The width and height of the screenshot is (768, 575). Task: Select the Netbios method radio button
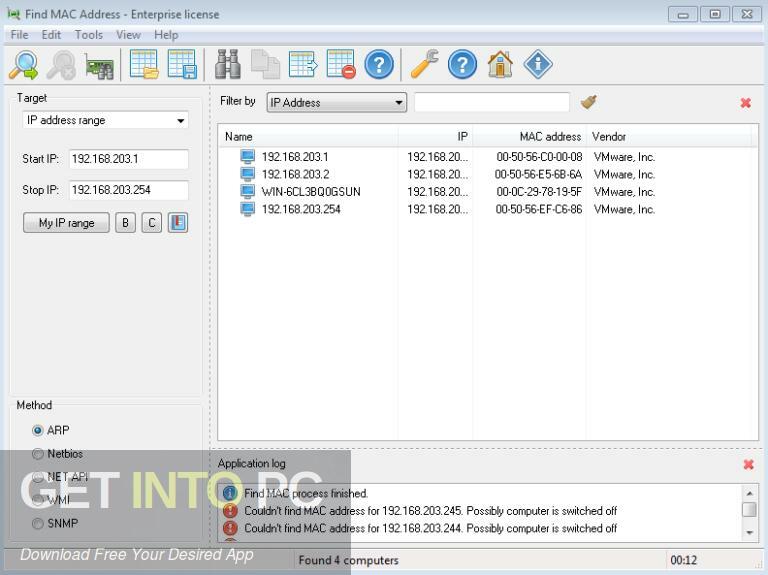[37, 454]
